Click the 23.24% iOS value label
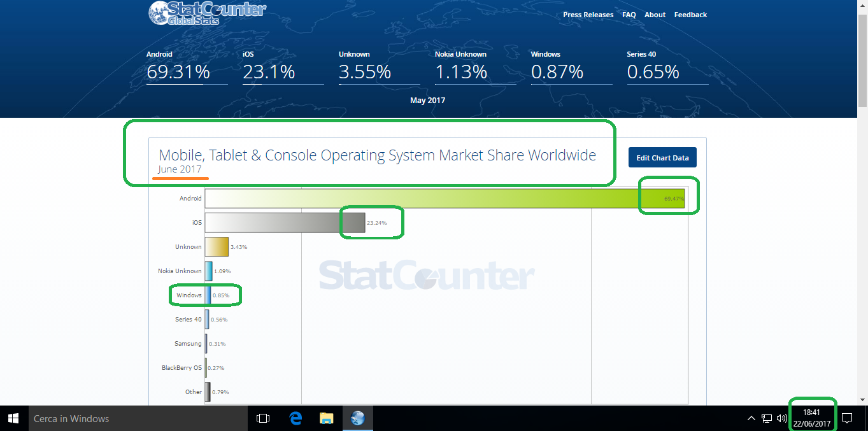868x431 pixels. (376, 223)
